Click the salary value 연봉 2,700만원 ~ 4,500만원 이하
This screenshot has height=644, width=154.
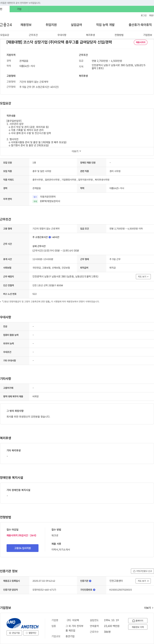click(x=126, y=229)
